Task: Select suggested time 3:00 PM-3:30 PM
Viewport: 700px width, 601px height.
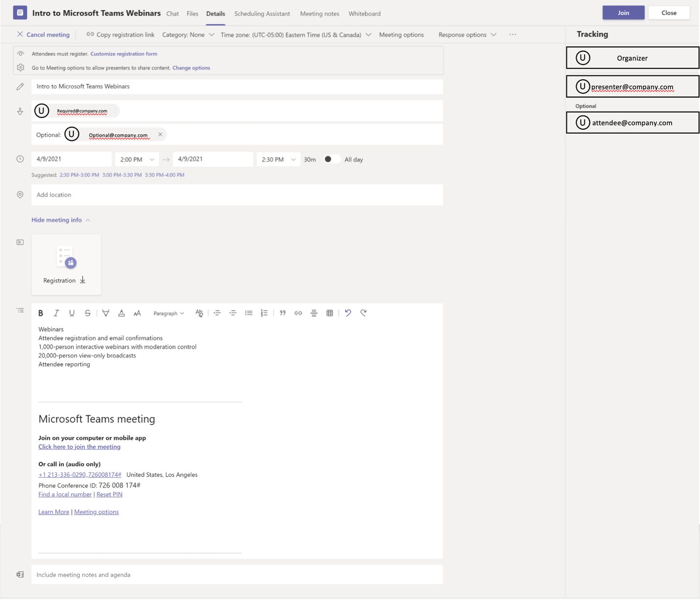Action: (122, 175)
